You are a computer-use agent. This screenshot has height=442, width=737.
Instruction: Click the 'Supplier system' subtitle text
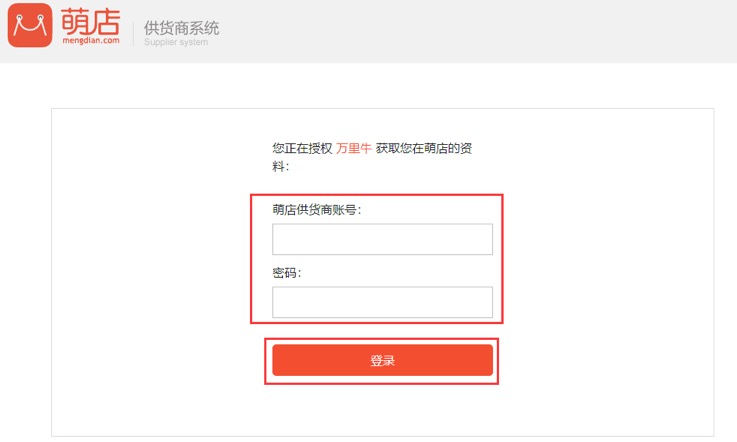point(175,42)
